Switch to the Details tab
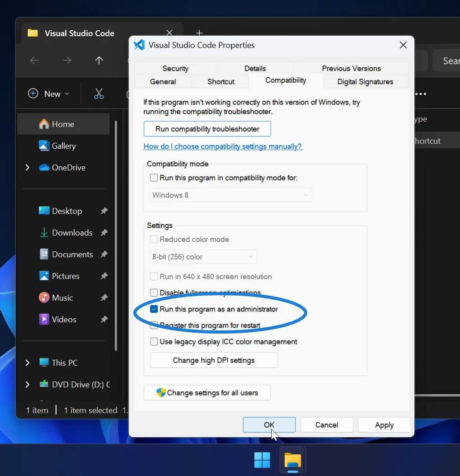Screen dimensions: 460x476 pyautogui.click(x=255, y=68)
